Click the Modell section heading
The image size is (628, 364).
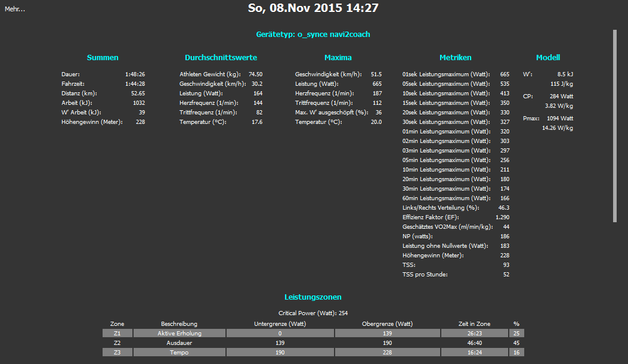(547, 58)
